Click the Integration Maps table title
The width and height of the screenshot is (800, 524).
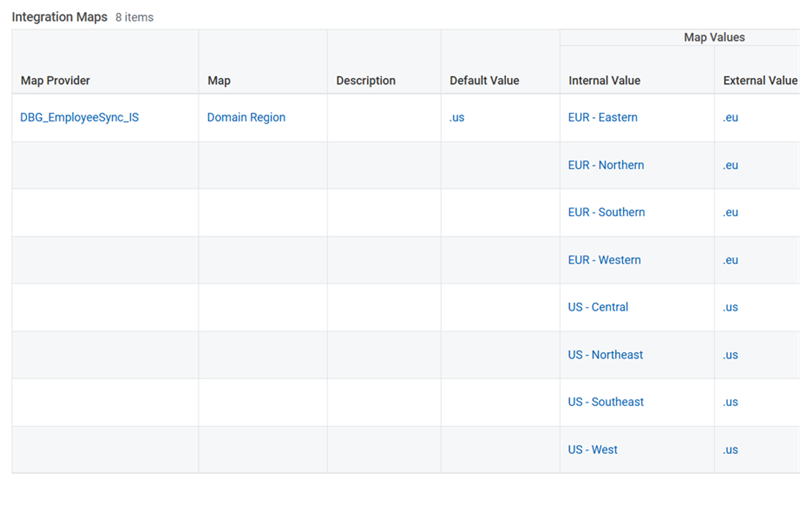point(60,17)
